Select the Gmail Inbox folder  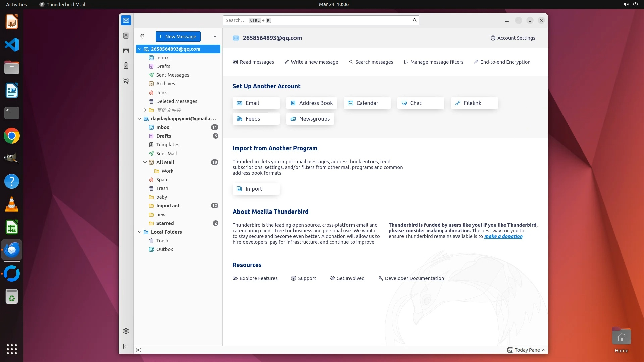click(x=163, y=127)
